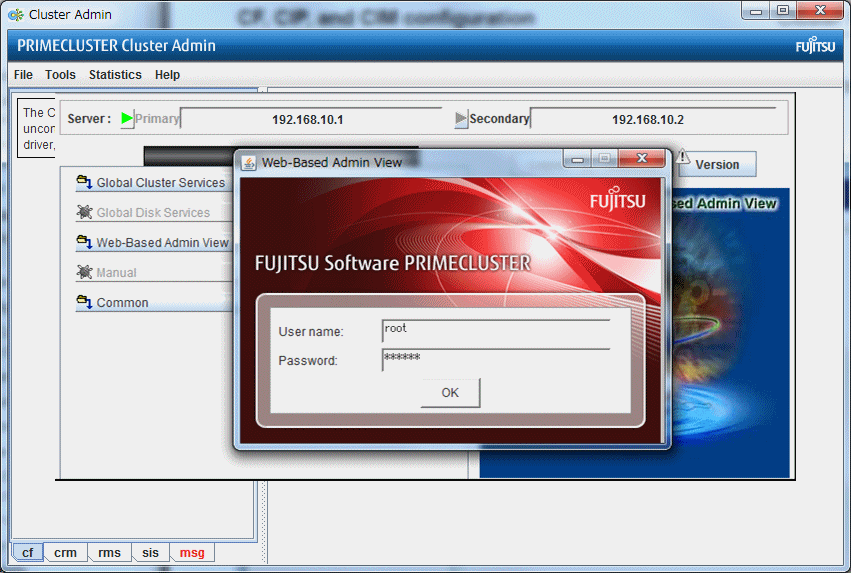Image resolution: width=851 pixels, height=573 pixels.
Task: Click the green Primary server arrow icon
Action: pos(127,118)
